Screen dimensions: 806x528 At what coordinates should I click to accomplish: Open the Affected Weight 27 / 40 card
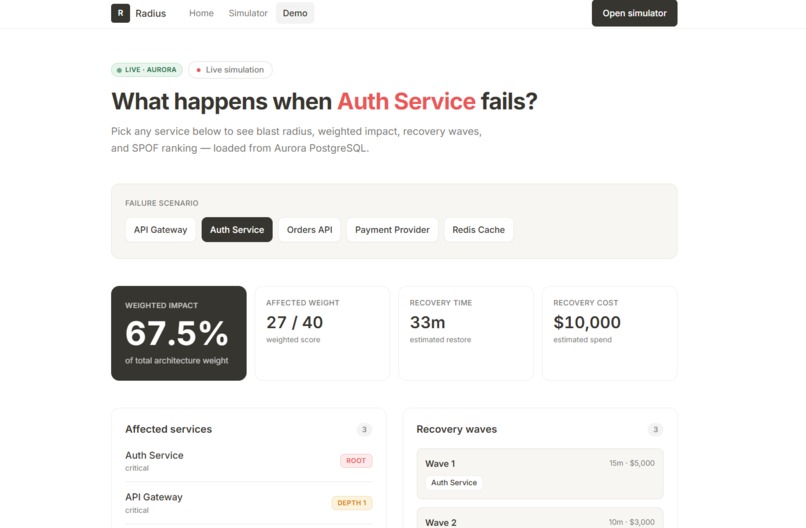[x=322, y=333]
